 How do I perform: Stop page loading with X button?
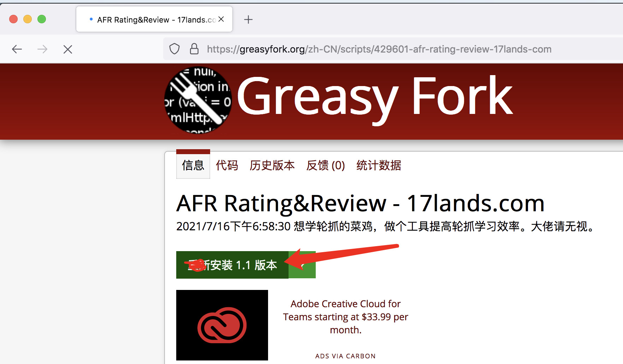click(x=68, y=49)
